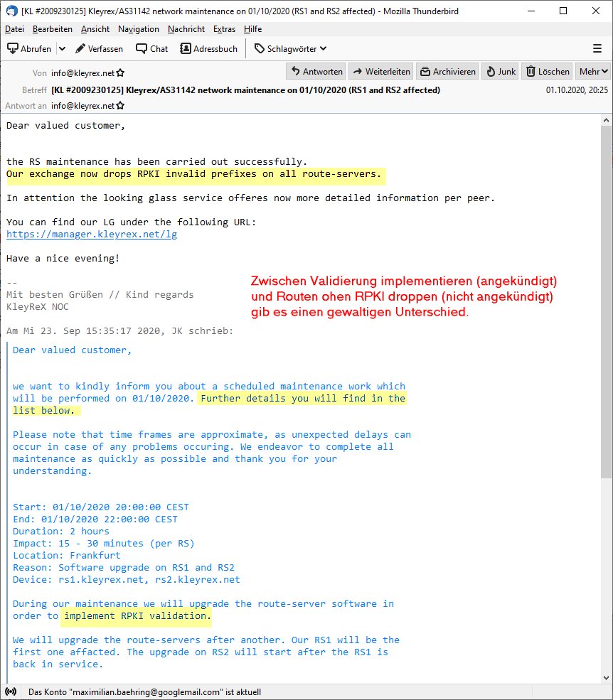Image resolution: width=613 pixels, height=700 pixels.
Task: Delete the email with Löschen
Action: [548, 71]
